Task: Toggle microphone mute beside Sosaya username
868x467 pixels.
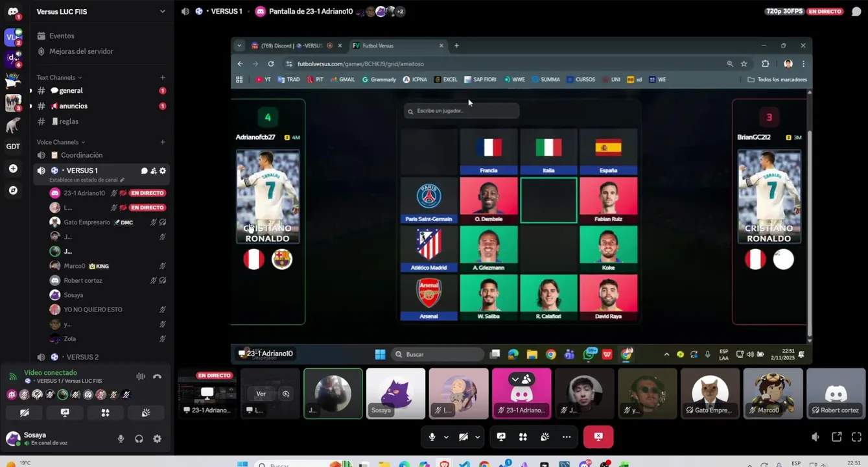Action: click(121, 439)
